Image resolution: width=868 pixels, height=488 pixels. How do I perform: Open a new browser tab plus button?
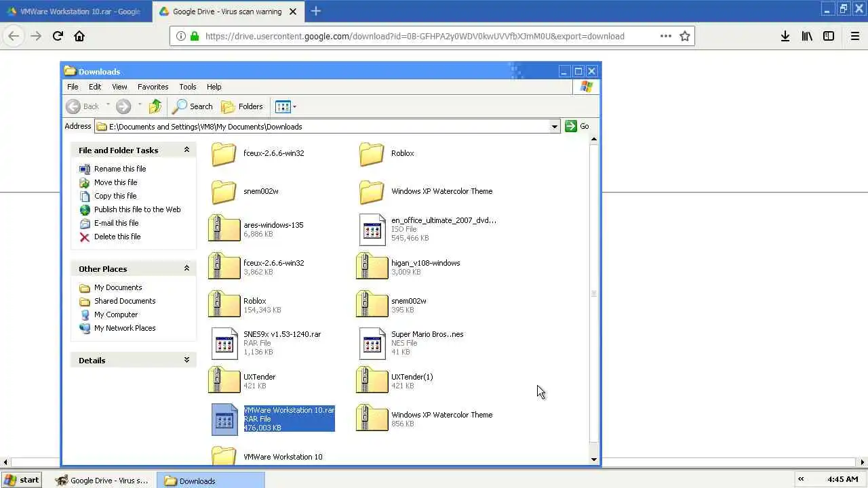coord(315,11)
